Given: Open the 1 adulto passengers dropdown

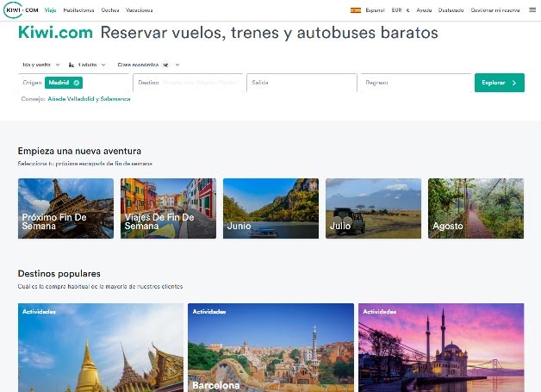Looking at the screenshot, I should tap(90, 65).
